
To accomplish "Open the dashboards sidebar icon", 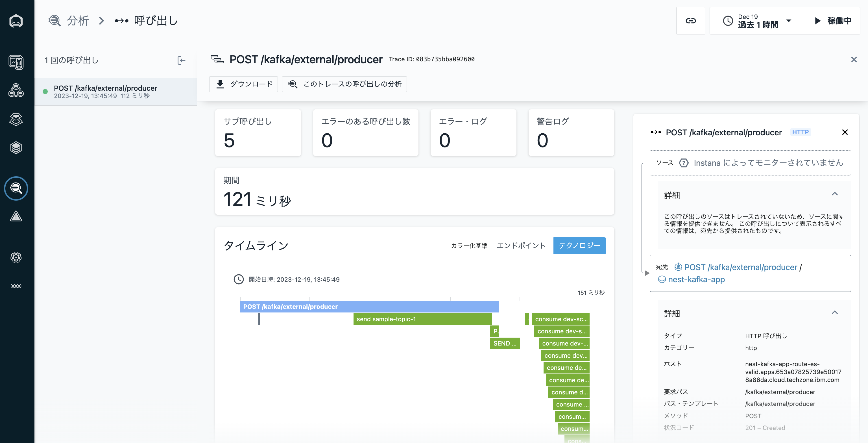I will (x=16, y=62).
